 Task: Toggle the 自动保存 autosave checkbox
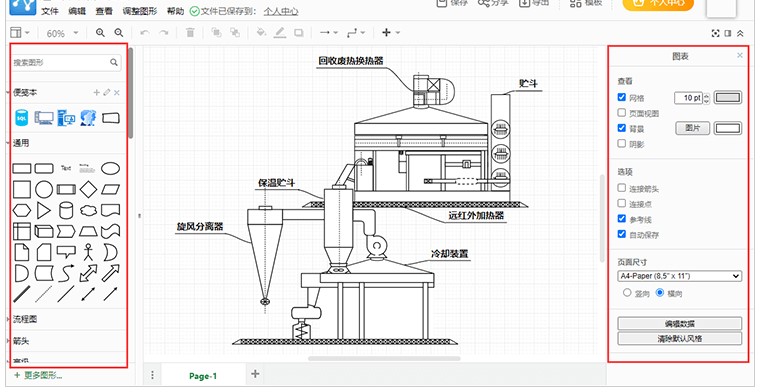pos(622,234)
